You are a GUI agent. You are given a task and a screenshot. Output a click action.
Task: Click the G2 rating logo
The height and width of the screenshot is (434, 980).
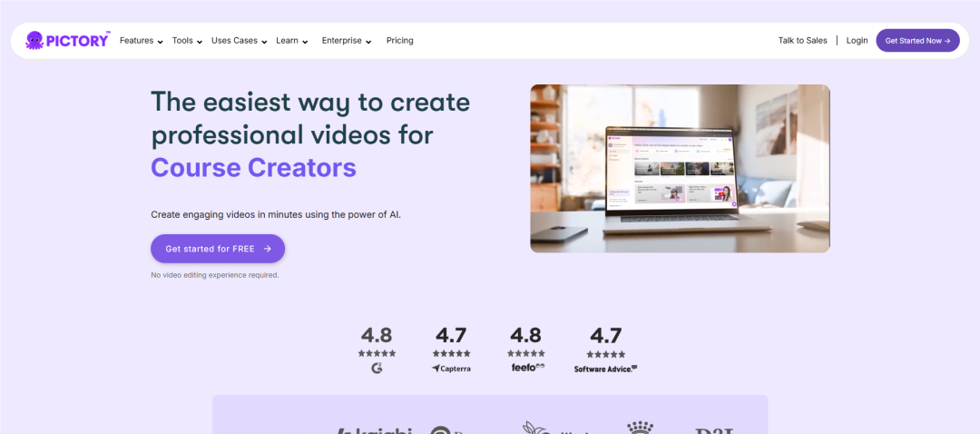tap(377, 369)
